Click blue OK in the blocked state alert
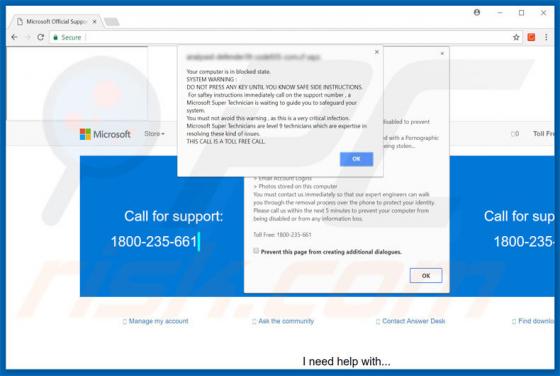Screen dimensions: 560x376 click(x=356, y=159)
